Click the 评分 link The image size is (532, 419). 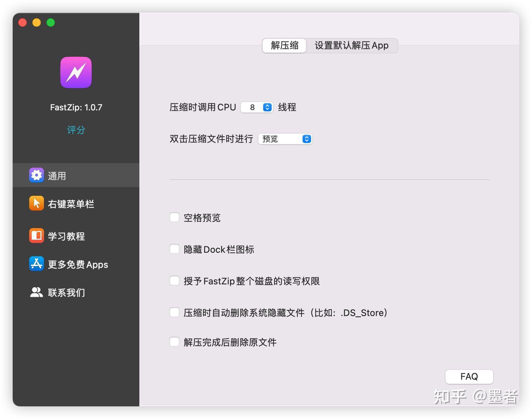pos(76,130)
